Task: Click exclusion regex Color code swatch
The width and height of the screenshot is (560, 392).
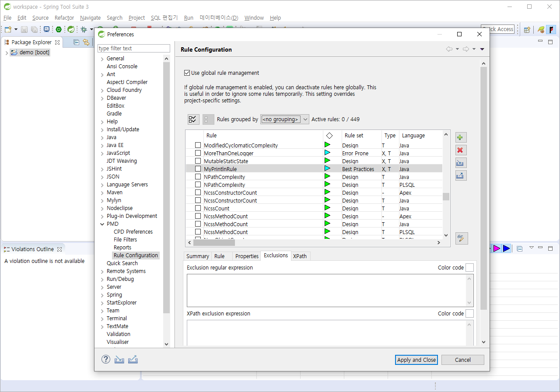Action: click(x=469, y=267)
